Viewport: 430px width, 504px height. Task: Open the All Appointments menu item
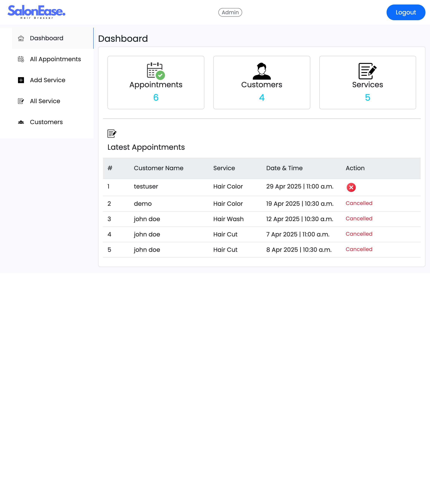55,59
